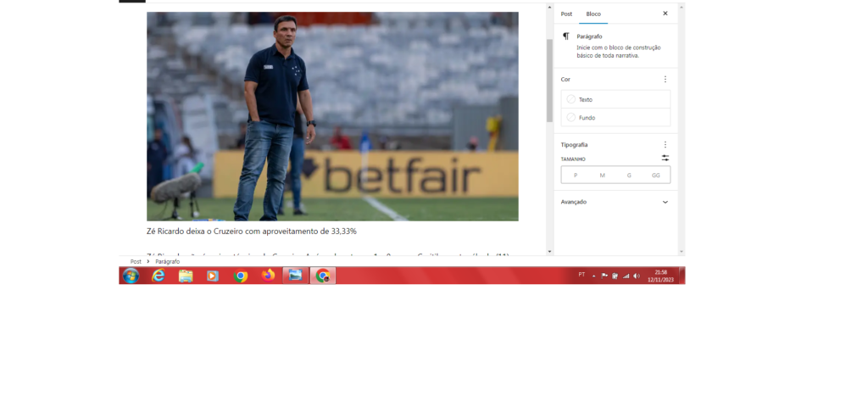868x413 pixels.
Task: Open Windows Explorer folder in taskbar
Action: 186,276
